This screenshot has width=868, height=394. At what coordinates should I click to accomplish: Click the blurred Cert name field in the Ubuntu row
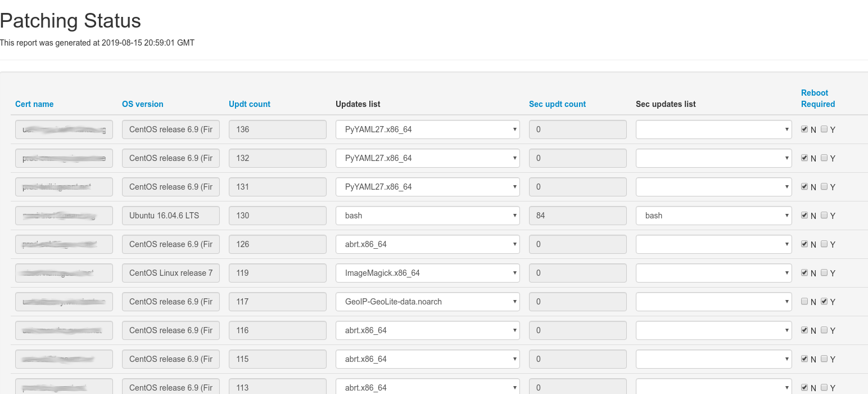[x=64, y=216]
